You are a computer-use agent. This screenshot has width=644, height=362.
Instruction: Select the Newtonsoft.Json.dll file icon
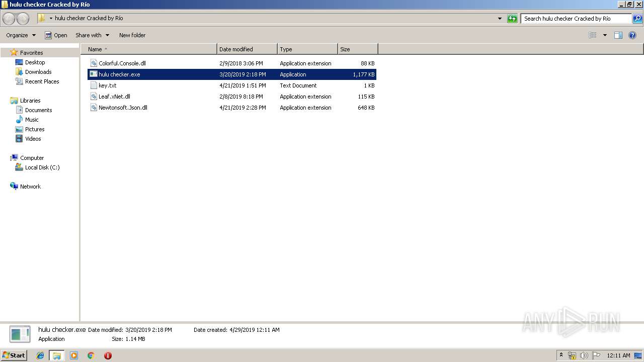(94, 108)
